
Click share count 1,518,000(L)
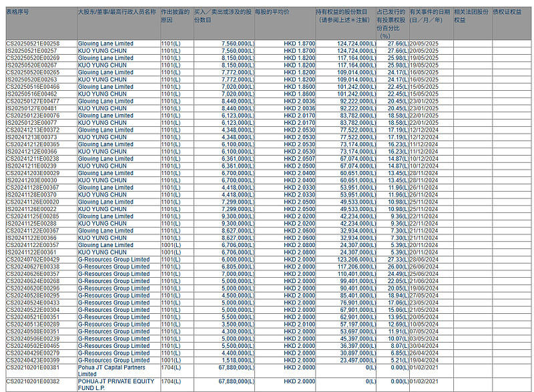[238, 361]
